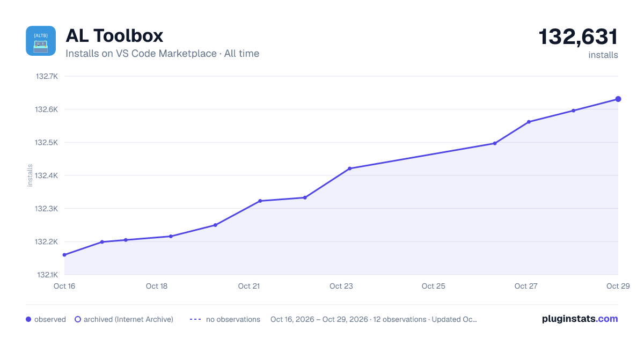The width and height of the screenshot is (644, 338).
Task: Click the archived legend hollow circle
Action: point(78,319)
